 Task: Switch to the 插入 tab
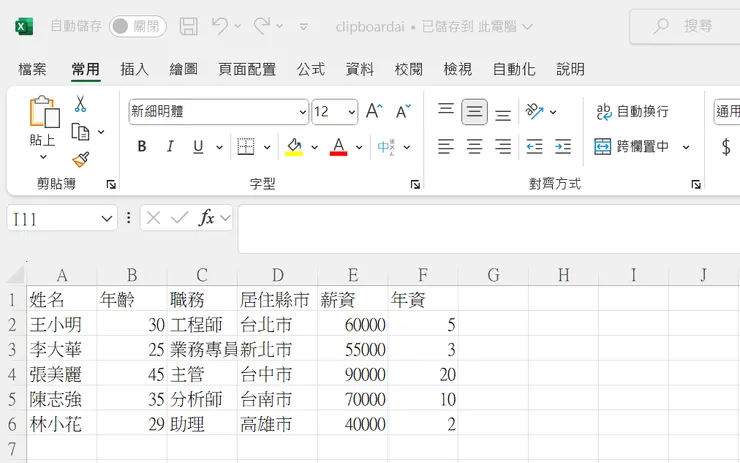[135, 69]
